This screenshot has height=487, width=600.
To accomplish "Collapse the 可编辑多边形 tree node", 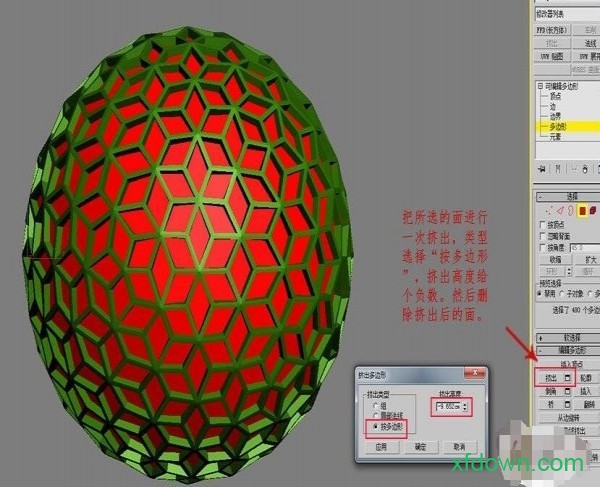I will click(541, 88).
